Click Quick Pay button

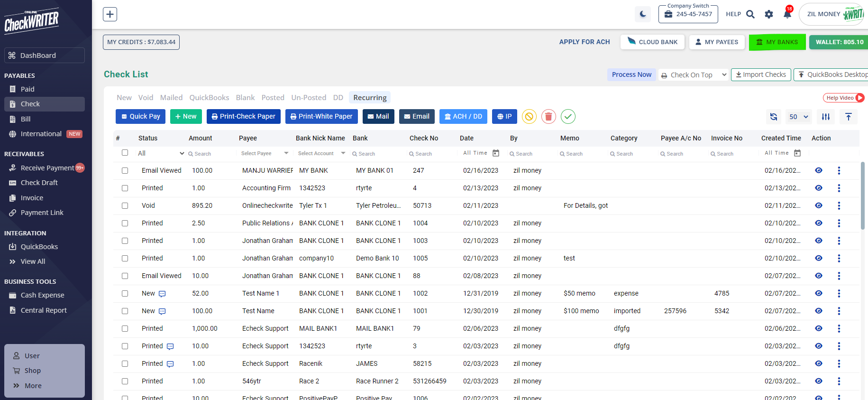[x=140, y=116]
